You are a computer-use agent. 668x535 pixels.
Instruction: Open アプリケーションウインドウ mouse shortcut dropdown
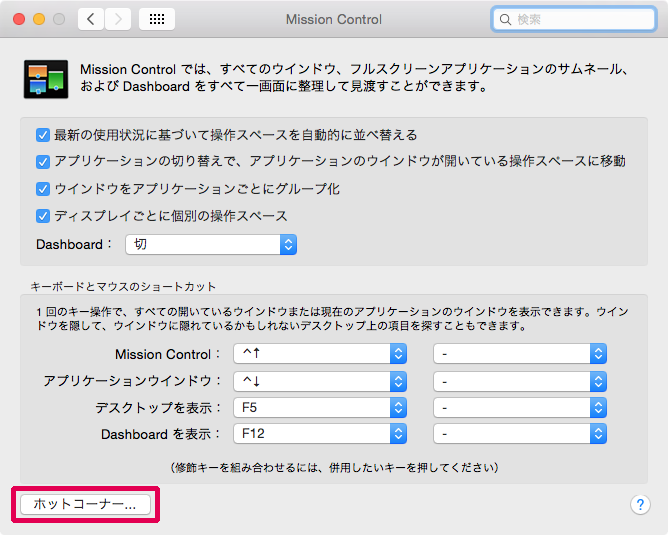(520, 381)
